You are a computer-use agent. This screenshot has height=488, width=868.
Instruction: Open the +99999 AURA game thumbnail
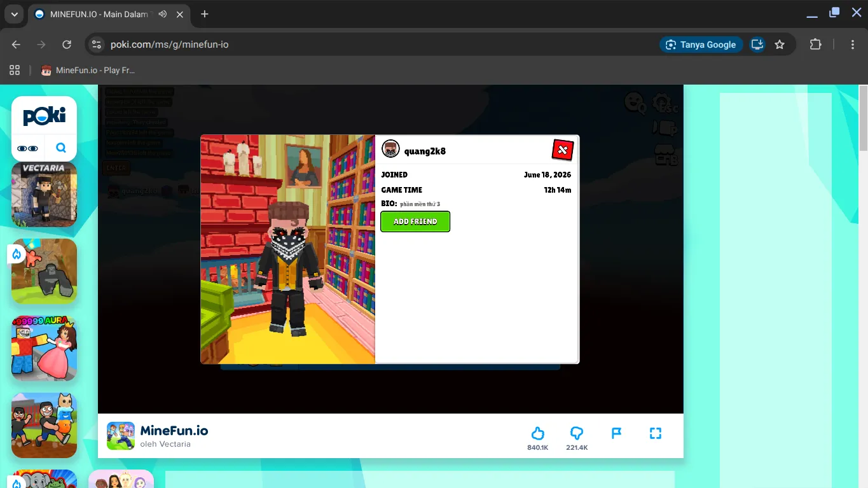click(x=44, y=349)
